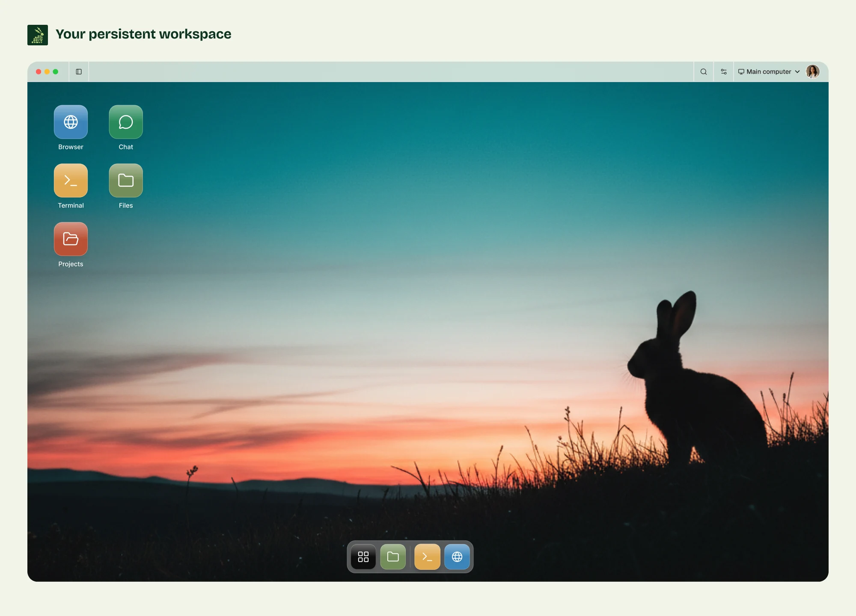Image resolution: width=856 pixels, height=616 pixels.
Task: Click the red close window dot
Action: (39, 72)
